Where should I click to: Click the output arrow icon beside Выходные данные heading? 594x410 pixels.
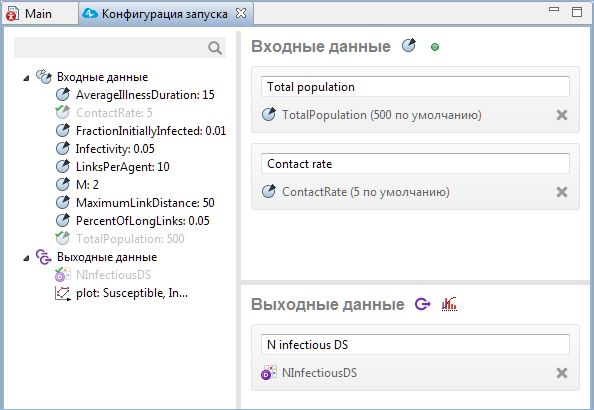coord(422,304)
